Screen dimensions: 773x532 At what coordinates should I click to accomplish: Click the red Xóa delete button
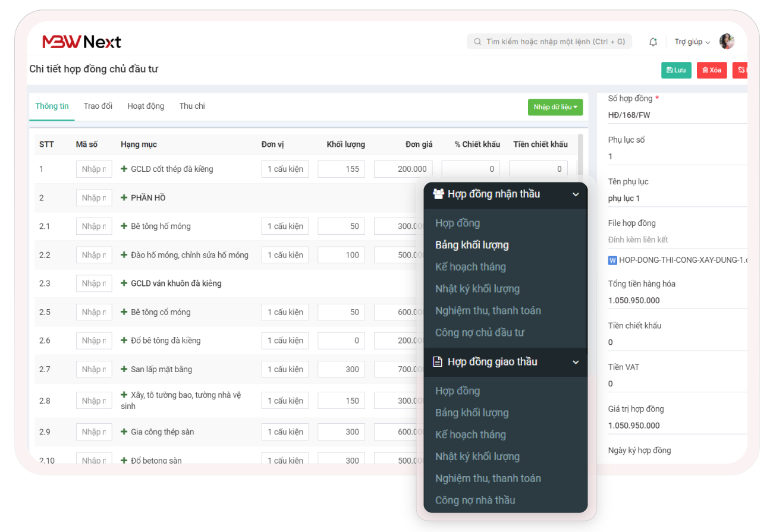point(711,70)
